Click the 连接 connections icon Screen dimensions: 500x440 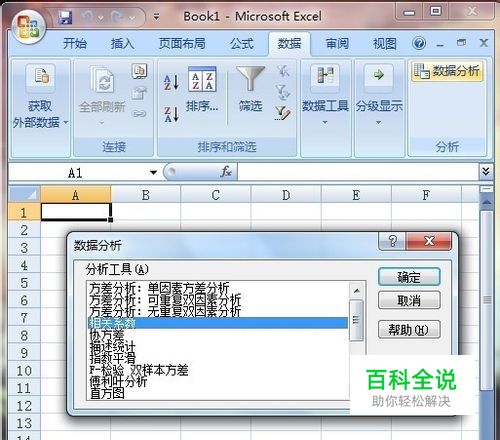coord(140,71)
